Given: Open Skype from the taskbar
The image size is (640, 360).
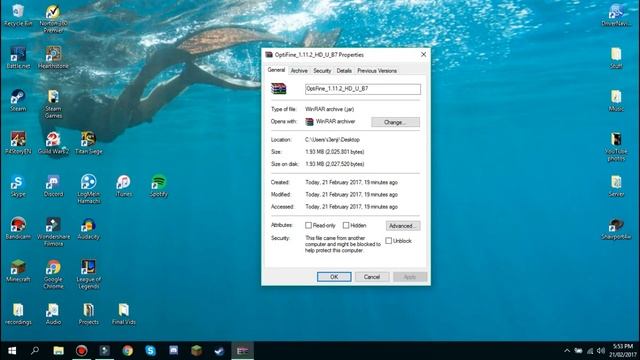Looking at the screenshot, I should point(150,351).
